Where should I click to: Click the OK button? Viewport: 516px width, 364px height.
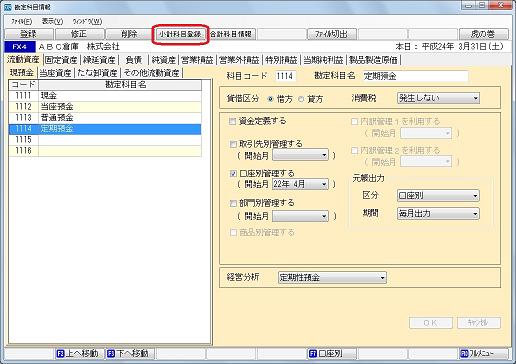pos(431,323)
